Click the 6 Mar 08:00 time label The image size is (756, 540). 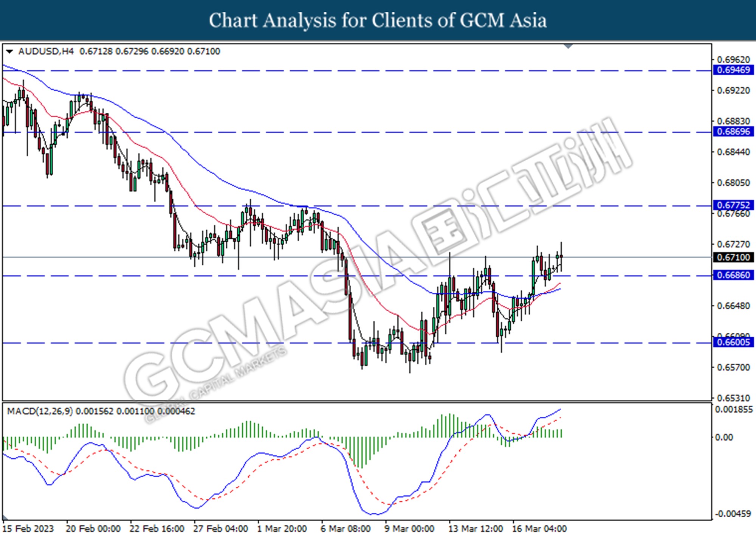click(345, 529)
